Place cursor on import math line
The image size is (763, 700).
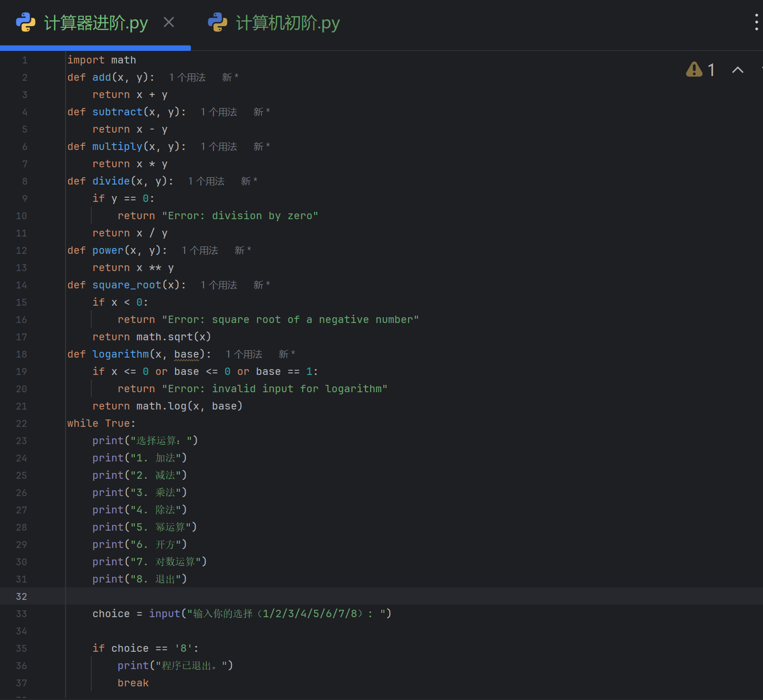pos(102,60)
